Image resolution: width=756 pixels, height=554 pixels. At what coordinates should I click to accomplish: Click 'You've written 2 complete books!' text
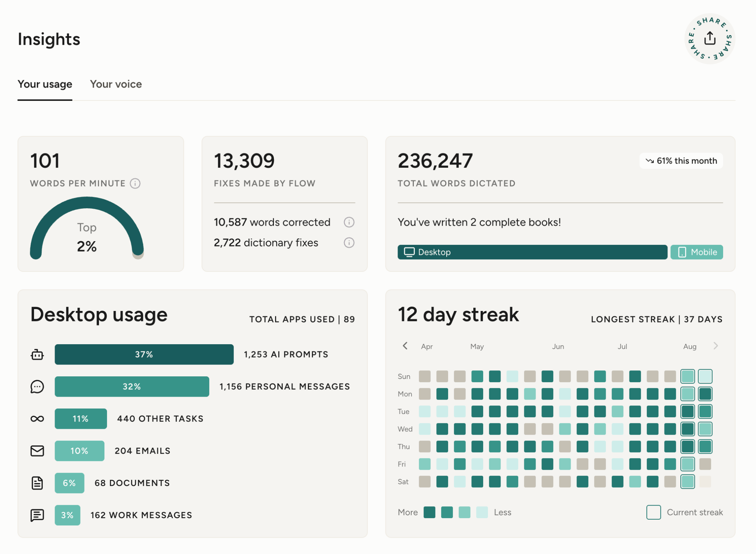click(x=479, y=222)
